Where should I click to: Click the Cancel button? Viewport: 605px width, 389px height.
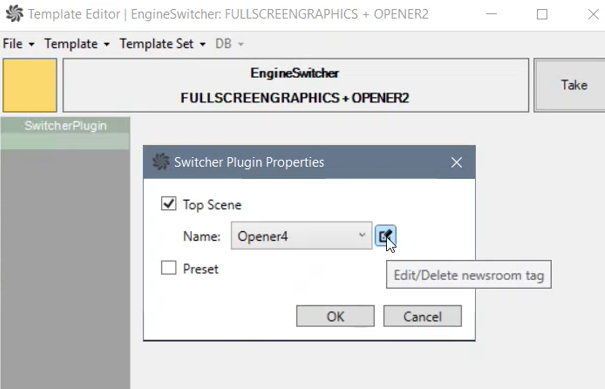coord(422,316)
